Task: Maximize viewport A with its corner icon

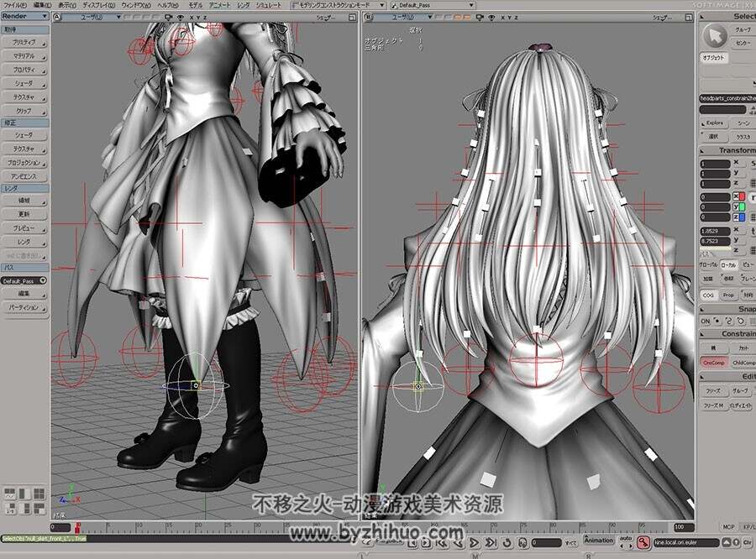Action: click(352, 18)
